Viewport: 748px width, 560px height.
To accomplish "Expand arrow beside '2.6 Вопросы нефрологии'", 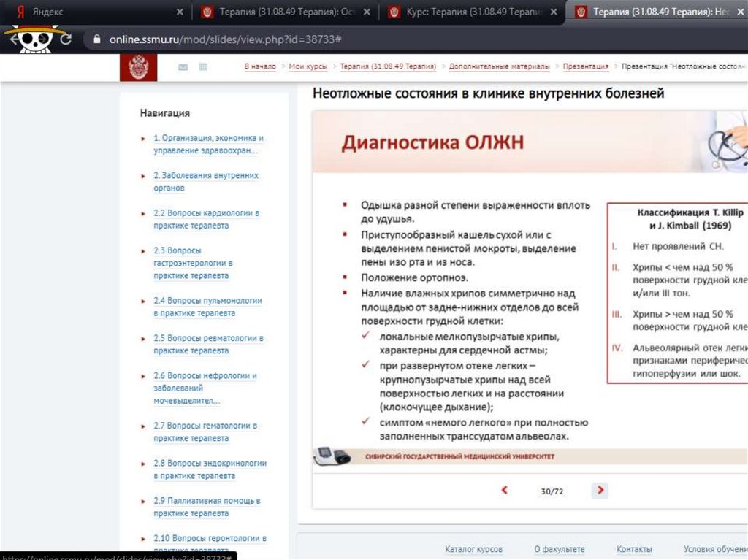I will click(142, 376).
